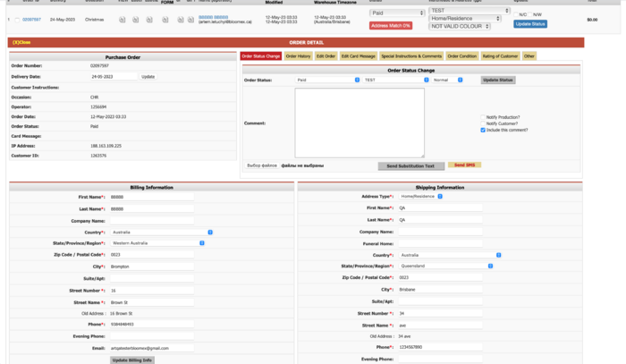
Task: Switch to the Edit Order tab
Action: [x=326, y=56]
